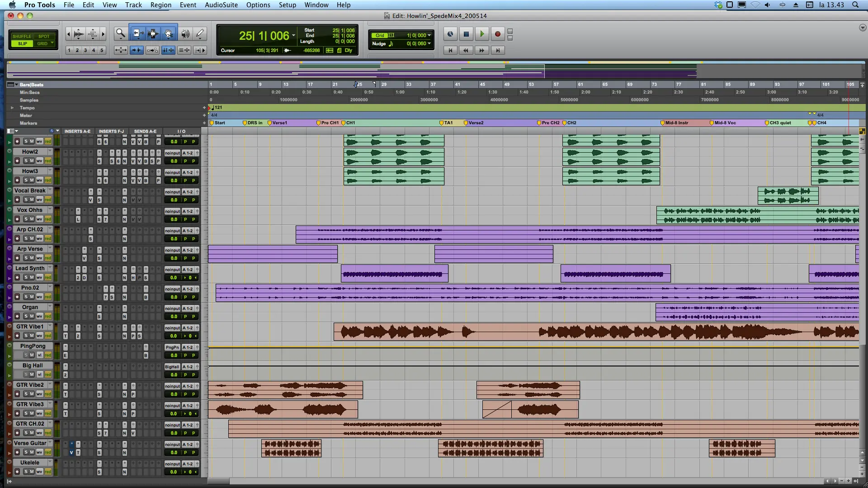Viewport: 868px width, 488px height.
Task: Click Go to End transport button
Action: [498, 50]
